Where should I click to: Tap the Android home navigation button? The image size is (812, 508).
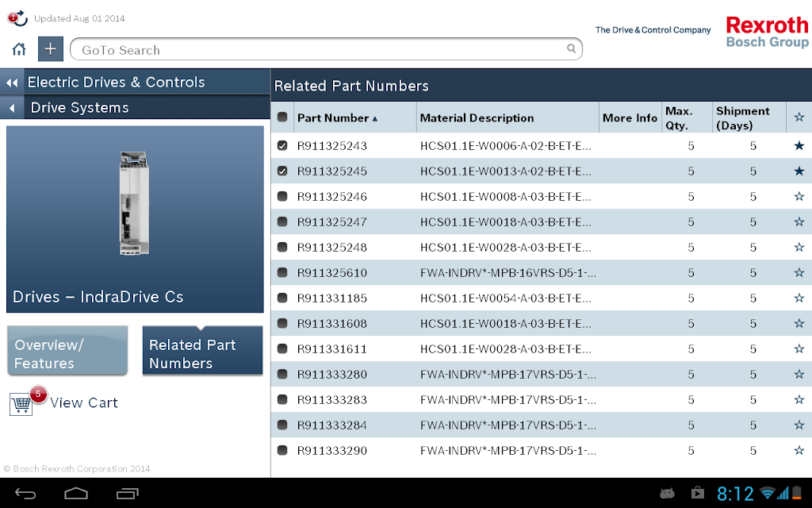click(76, 494)
